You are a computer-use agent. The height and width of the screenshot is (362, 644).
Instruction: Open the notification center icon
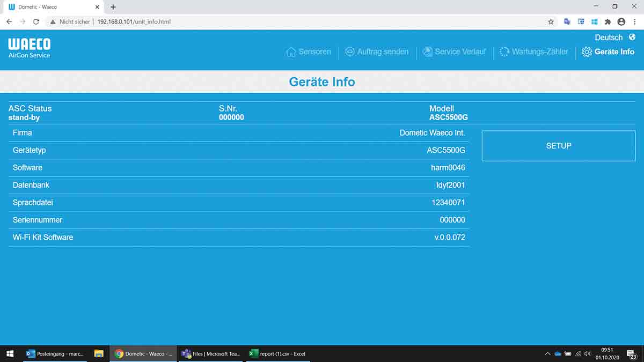(x=632, y=354)
